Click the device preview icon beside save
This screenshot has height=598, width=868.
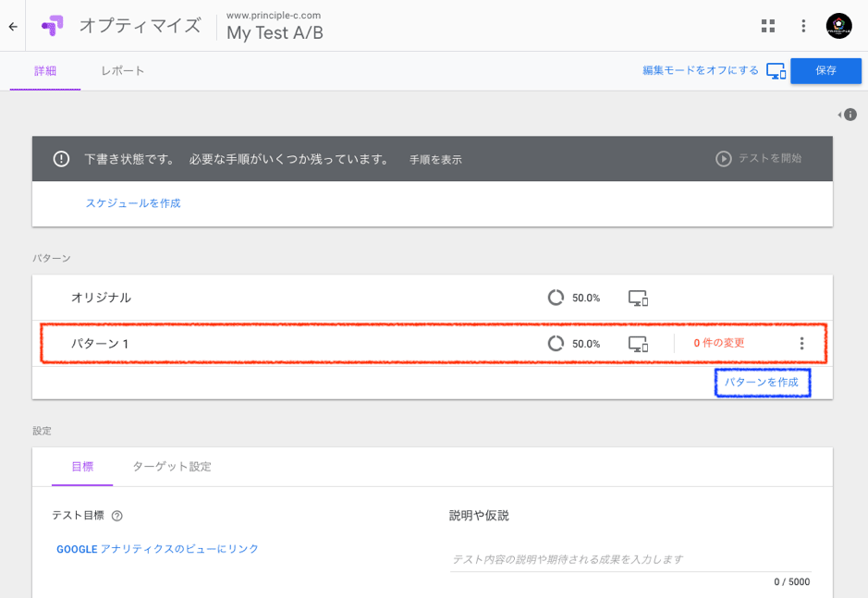(x=776, y=71)
